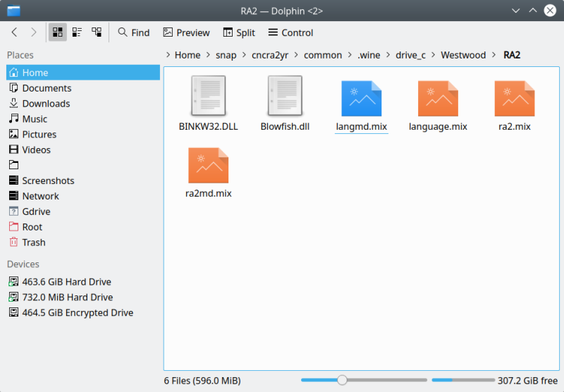This screenshot has height=392, width=564.
Task: Expand chevron before snap breadcrumb
Action: click(208, 55)
